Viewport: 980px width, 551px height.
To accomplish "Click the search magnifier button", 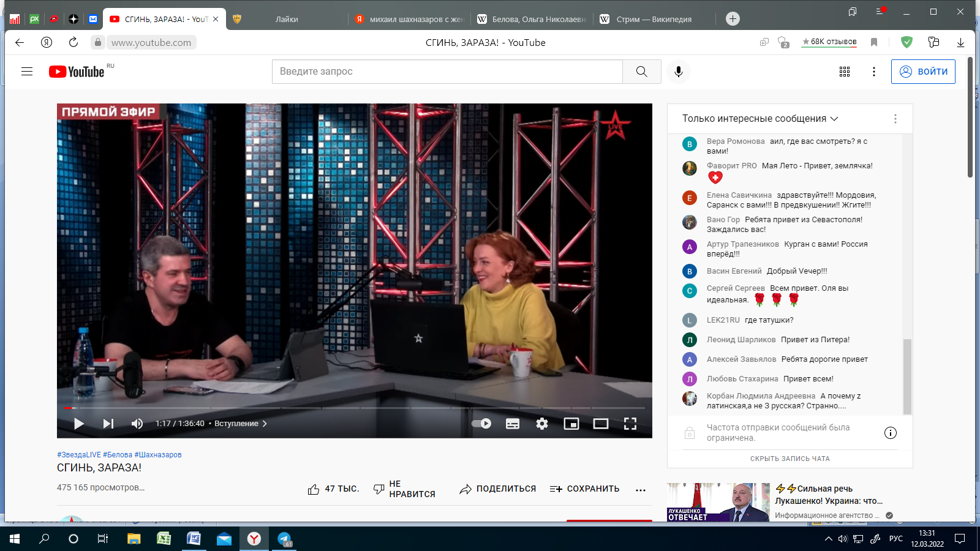I will point(641,72).
